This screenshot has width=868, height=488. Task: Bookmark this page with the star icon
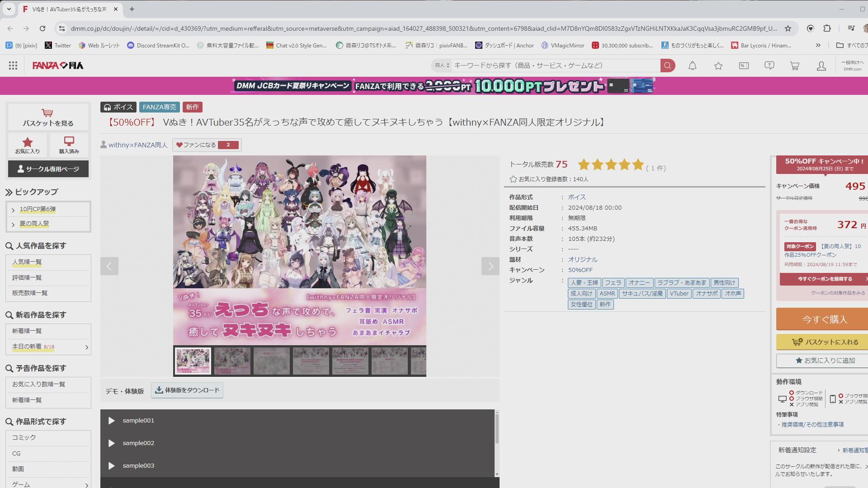(788, 28)
